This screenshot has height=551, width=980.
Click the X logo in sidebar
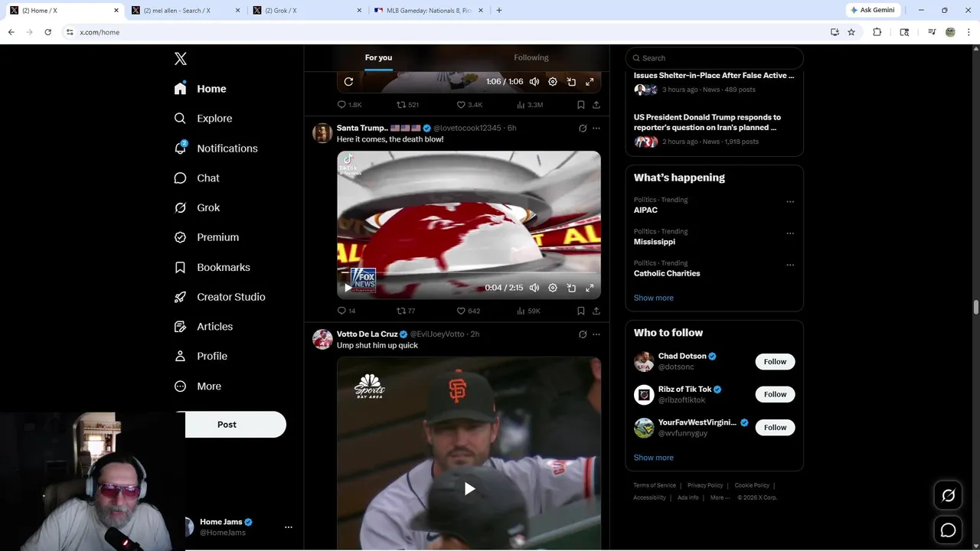coord(181,59)
